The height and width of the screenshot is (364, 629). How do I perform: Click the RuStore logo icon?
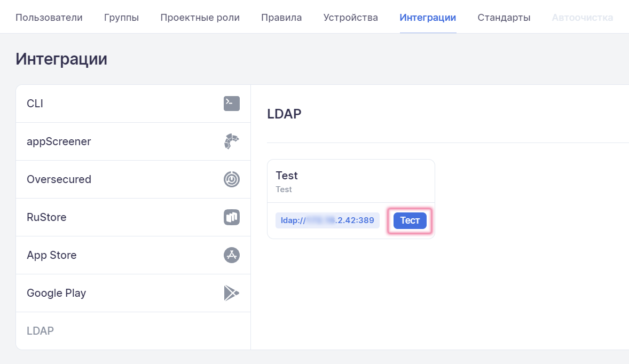coord(231,217)
